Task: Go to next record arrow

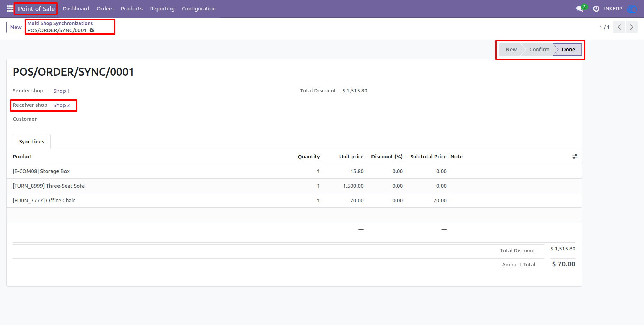Action: pos(631,27)
